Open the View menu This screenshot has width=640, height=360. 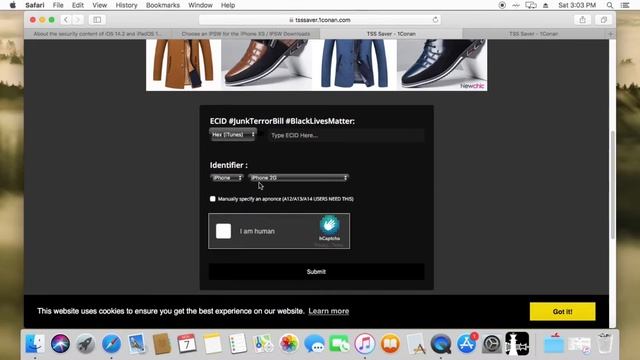coord(100,5)
